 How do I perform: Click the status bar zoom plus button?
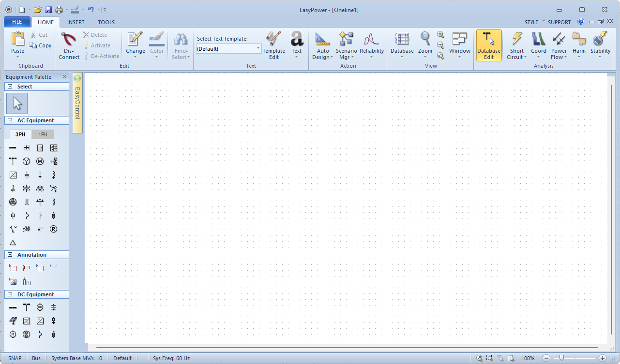[603, 358]
